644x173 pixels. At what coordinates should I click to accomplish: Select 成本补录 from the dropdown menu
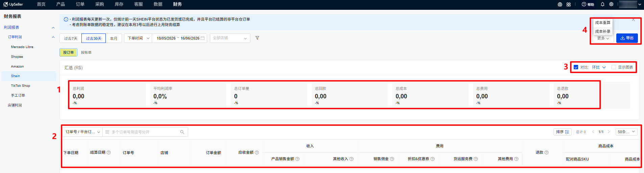(x=603, y=31)
